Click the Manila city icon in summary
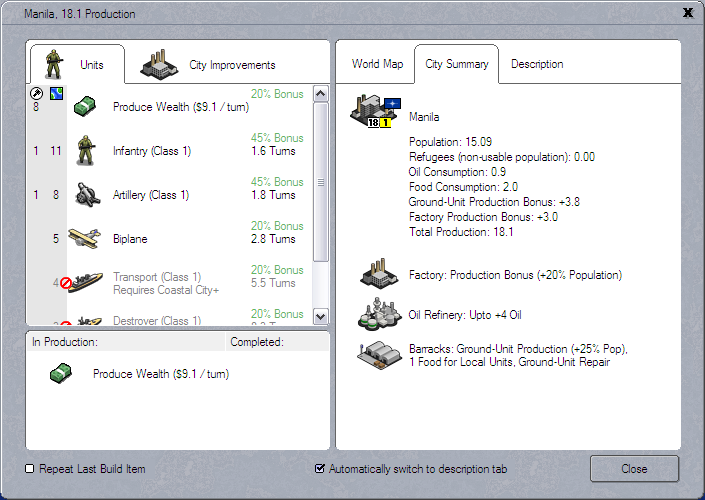This screenshot has height=500, width=705. tap(375, 112)
